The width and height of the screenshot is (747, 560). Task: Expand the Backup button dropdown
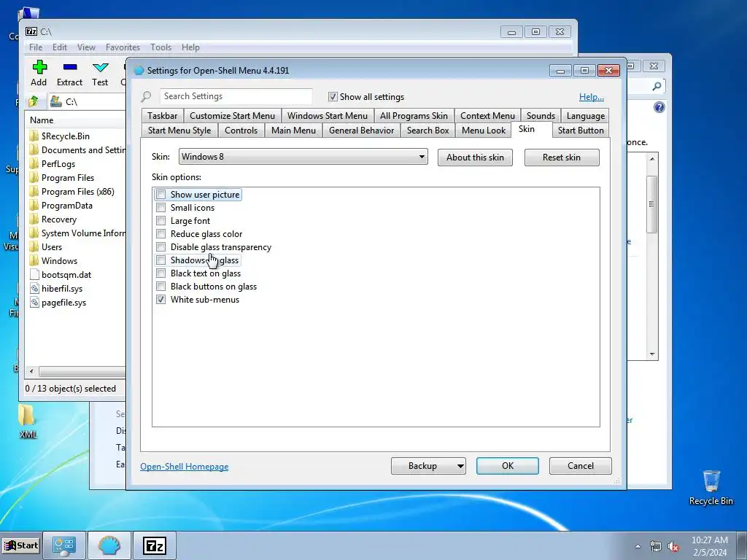tap(460, 466)
